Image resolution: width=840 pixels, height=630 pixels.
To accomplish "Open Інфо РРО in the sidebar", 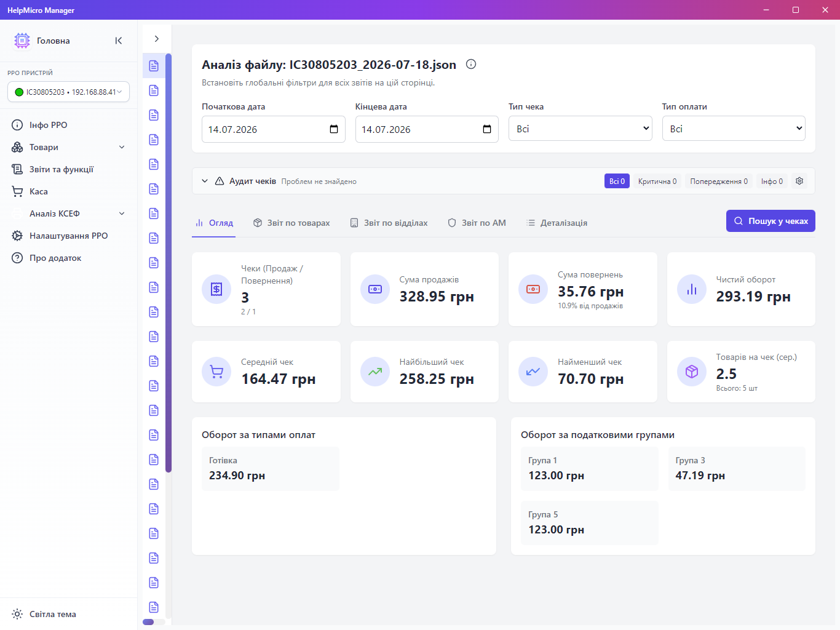I will pyautogui.click(x=68, y=125).
